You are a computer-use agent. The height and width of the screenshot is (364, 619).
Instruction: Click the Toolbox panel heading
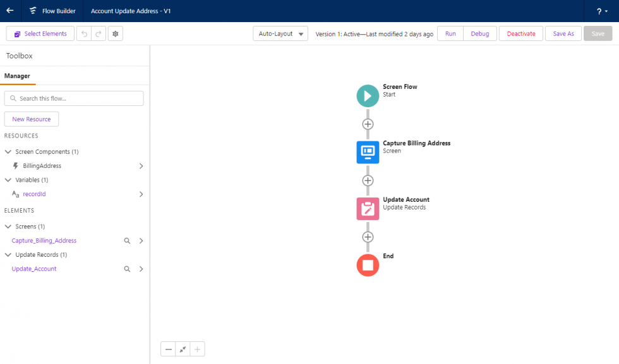(x=20, y=56)
